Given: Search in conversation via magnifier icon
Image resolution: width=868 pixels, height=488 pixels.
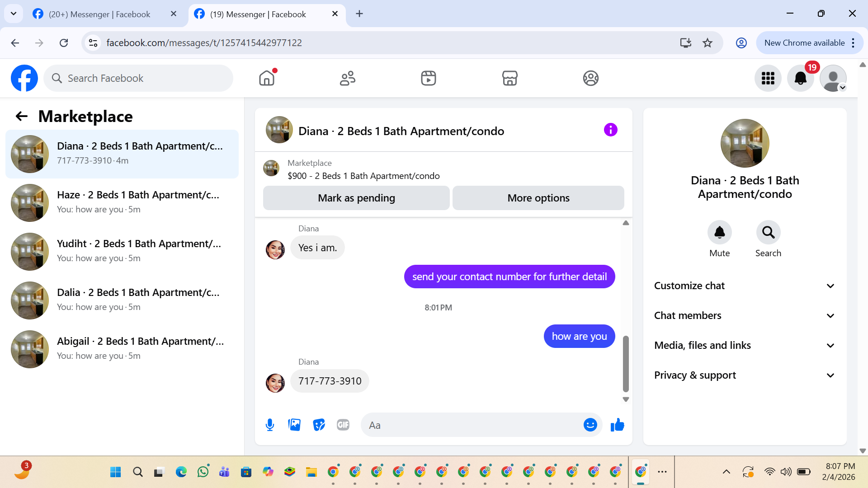Looking at the screenshot, I should (x=768, y=233).
